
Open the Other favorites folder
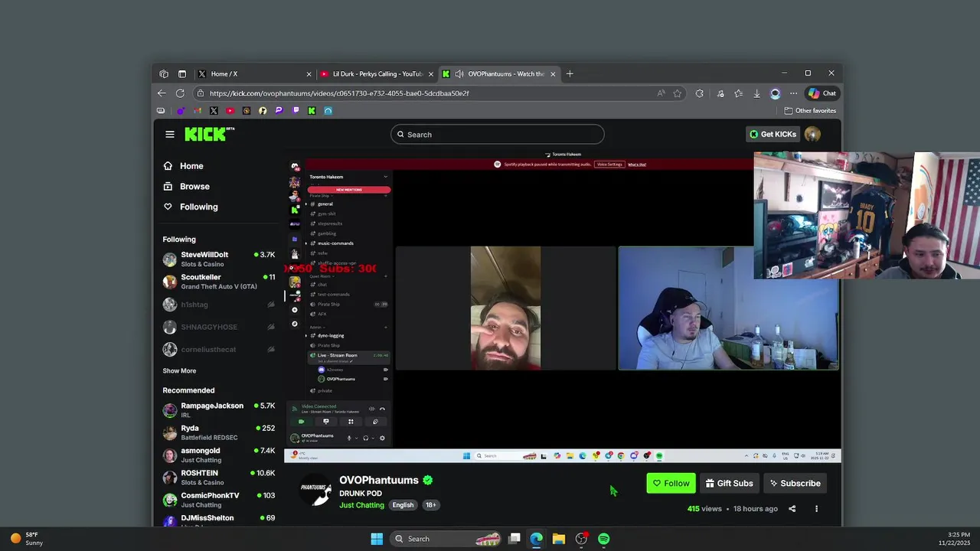(810, 110)
